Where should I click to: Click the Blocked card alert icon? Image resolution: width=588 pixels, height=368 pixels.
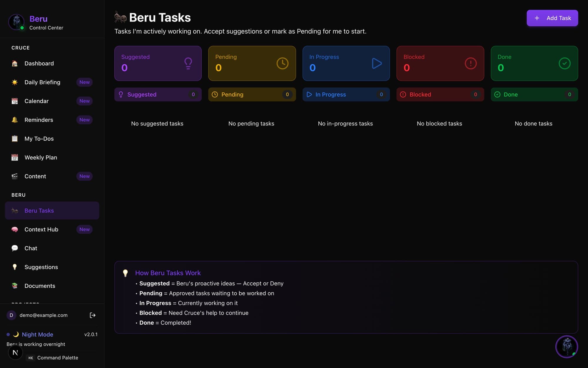tap(470, 63)
